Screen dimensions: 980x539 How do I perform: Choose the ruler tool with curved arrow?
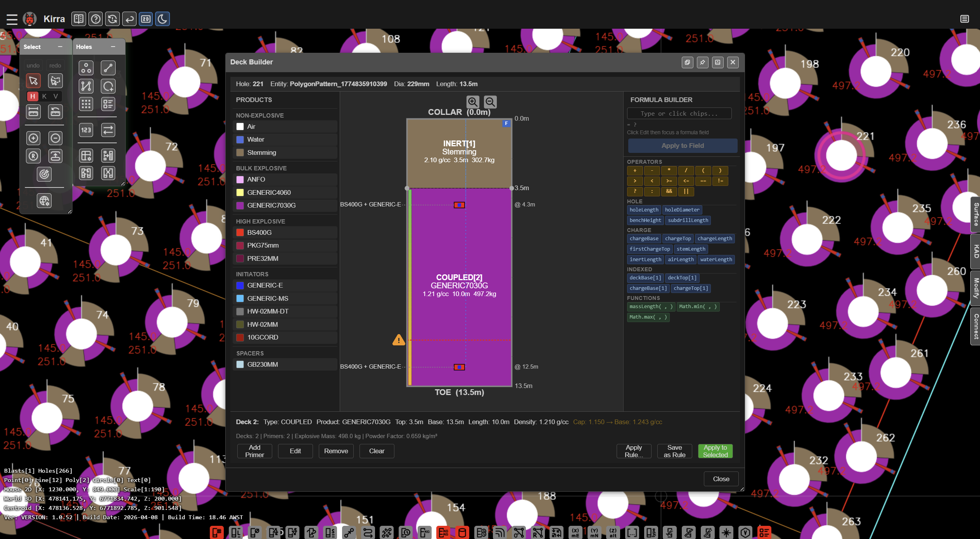[55, 112]
